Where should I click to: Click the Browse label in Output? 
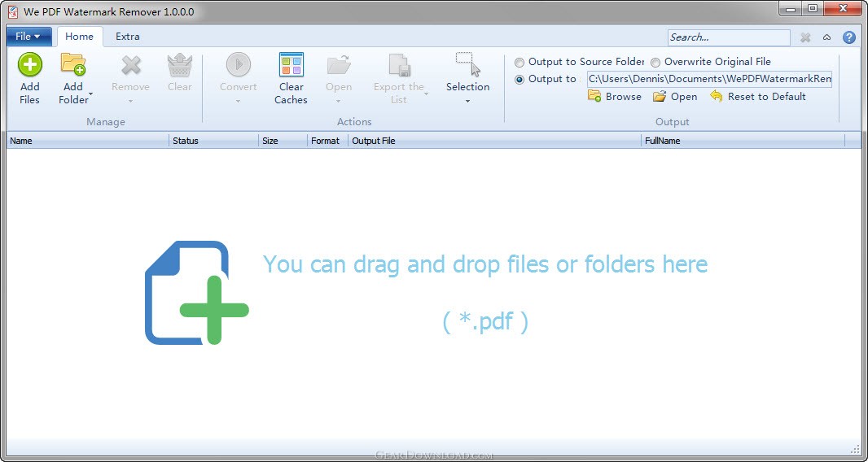624,96
